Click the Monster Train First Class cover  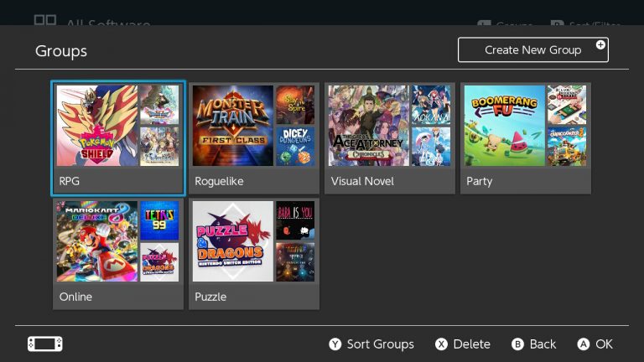pyautogui.click(x=233, y=126)
